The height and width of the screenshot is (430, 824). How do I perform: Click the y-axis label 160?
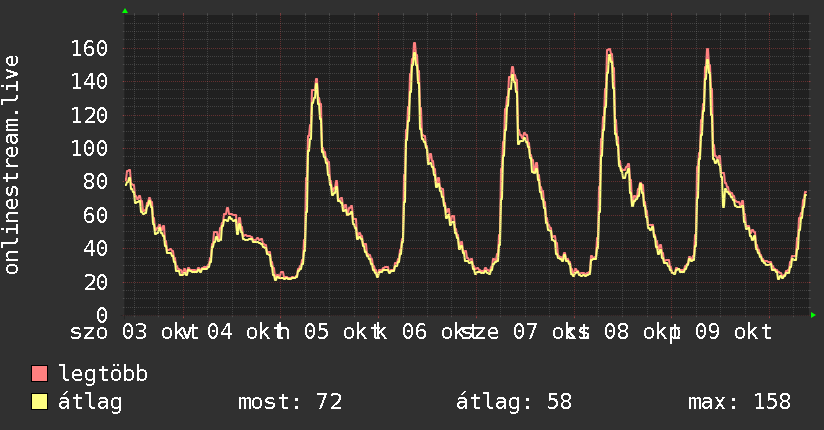coord(89,48)
